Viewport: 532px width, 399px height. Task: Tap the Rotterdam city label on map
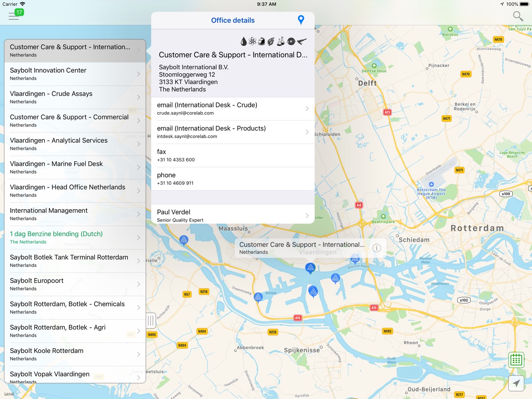[477, 228]
